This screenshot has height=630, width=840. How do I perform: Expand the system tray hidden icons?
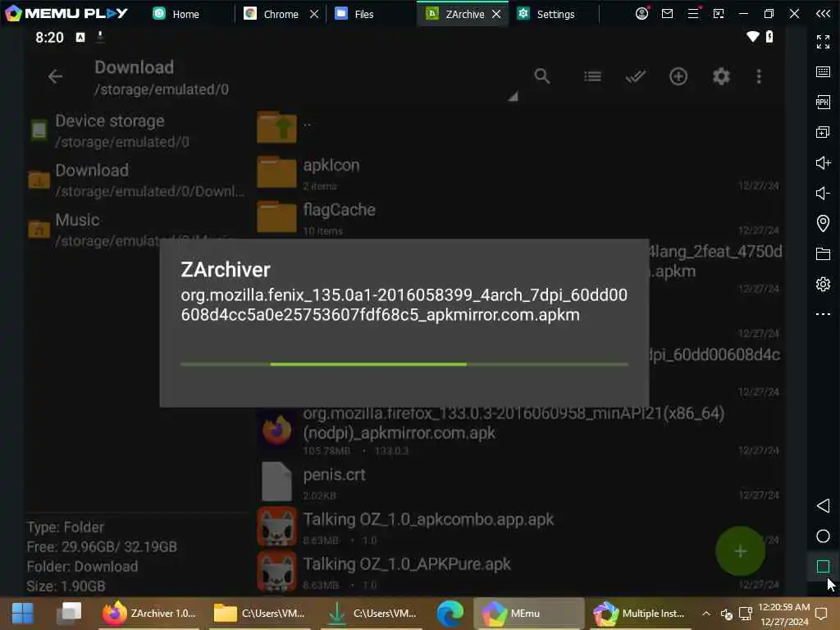(706, 614)
